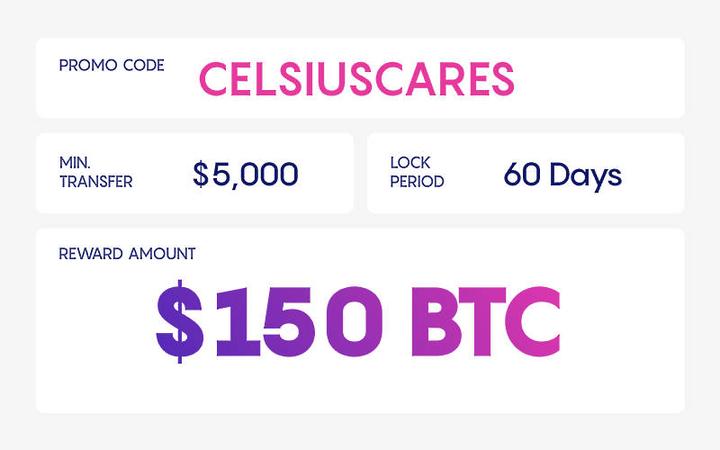Click the digit 1 in $150
Image resolution: width=720 pixels, height=450 pixels.
[238, 321]
